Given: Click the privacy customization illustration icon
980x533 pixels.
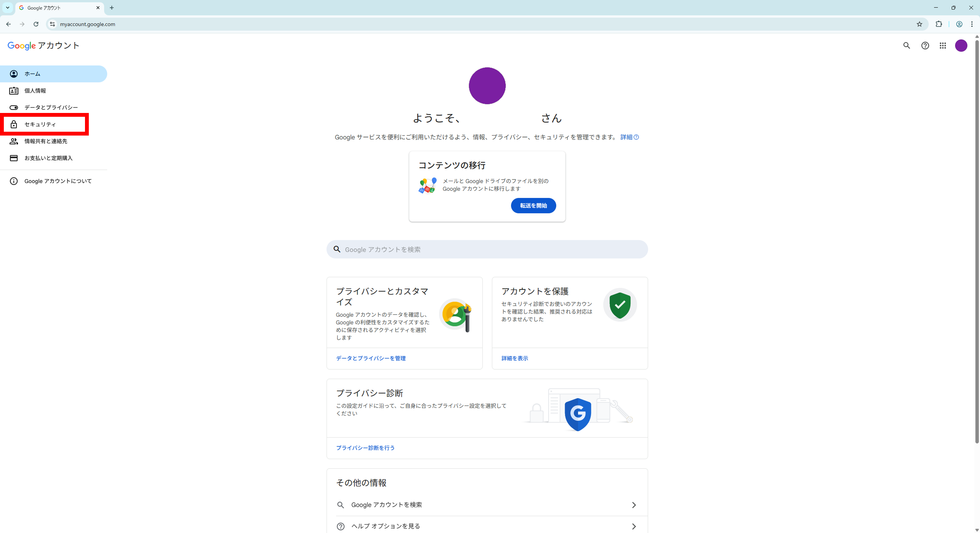Looking at the screenshot, I should pyautogui.click(x=456, y=315).
